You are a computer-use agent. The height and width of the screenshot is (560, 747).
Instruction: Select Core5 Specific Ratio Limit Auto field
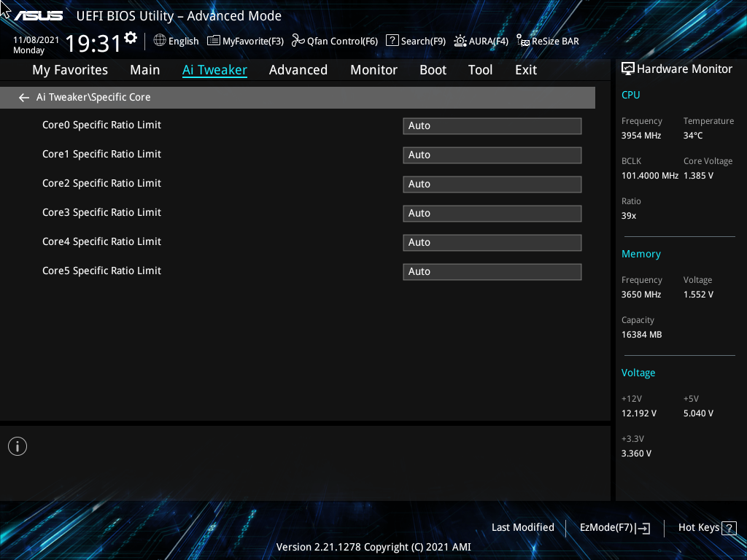click(x=492, y=272)
